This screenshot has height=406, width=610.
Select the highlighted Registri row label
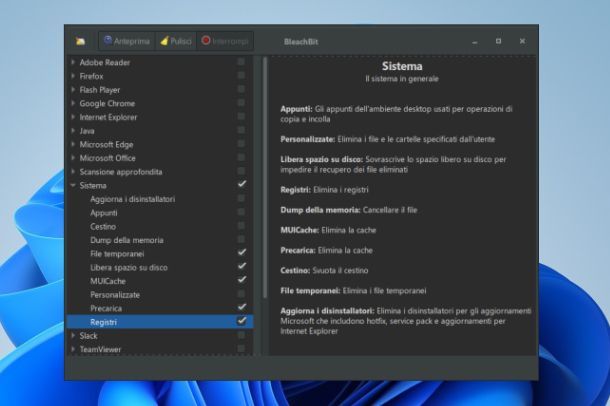click(103, 322)
